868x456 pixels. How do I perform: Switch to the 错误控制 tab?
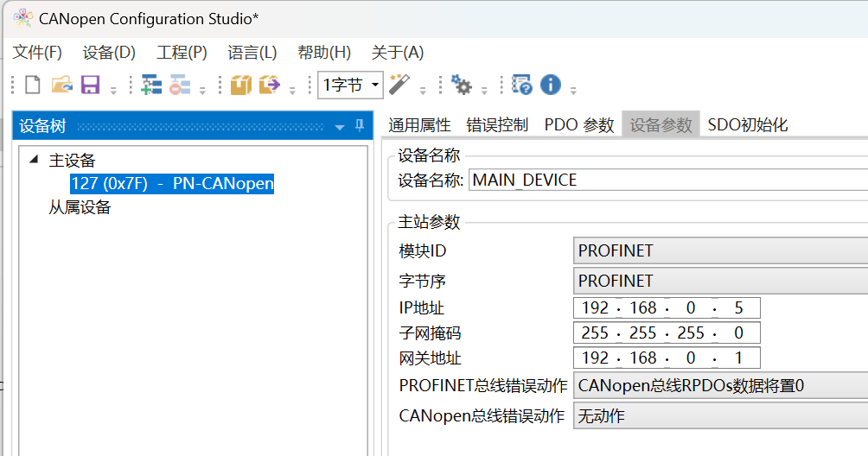(497, 125)
